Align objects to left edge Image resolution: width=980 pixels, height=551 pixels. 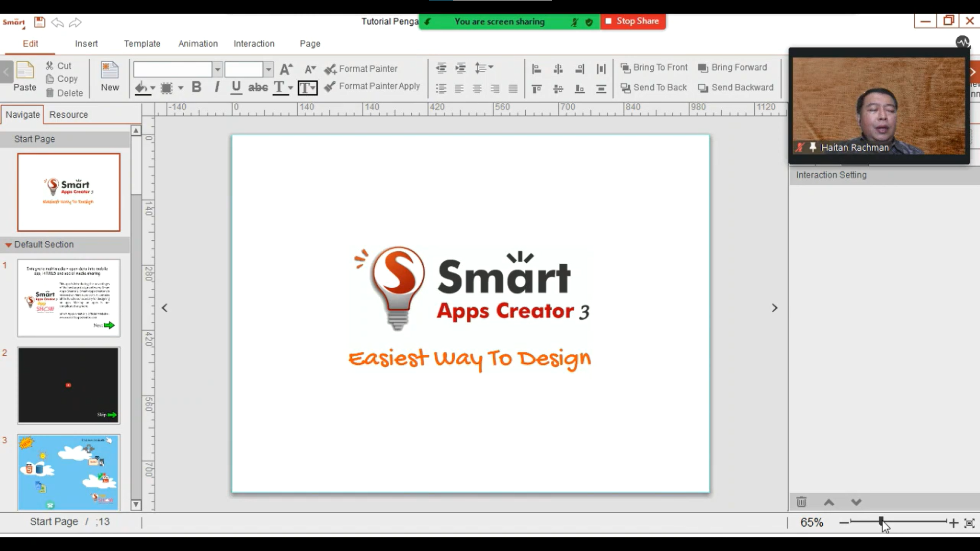click(x=536, y=69)
